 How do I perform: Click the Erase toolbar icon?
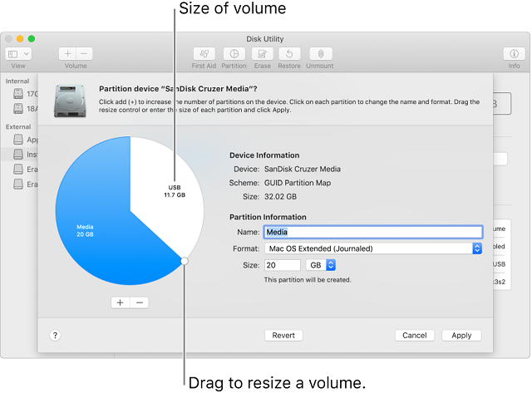pos(263,53)
